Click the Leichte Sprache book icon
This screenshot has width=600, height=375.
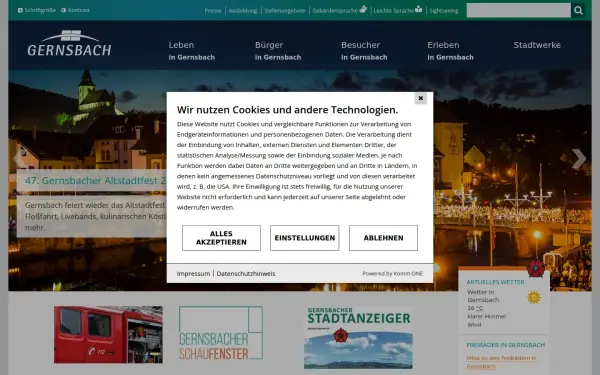click(x=419, y=9)
